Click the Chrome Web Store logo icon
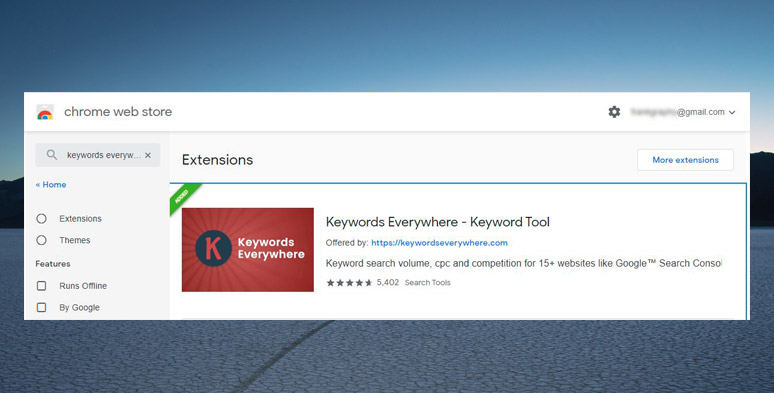Image resolution: width=774 pixels, height=393 pixels. (x=45, y=112)
